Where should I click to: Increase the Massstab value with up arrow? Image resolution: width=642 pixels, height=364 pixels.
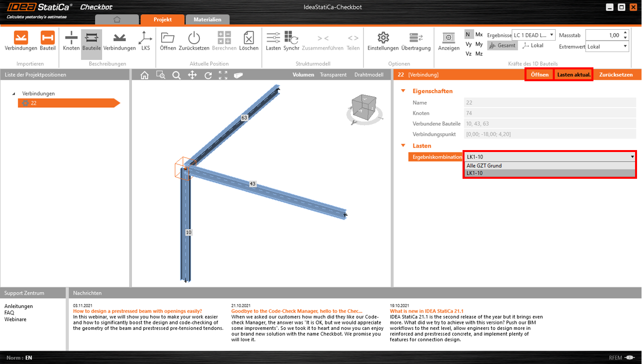tap(626, 33)
